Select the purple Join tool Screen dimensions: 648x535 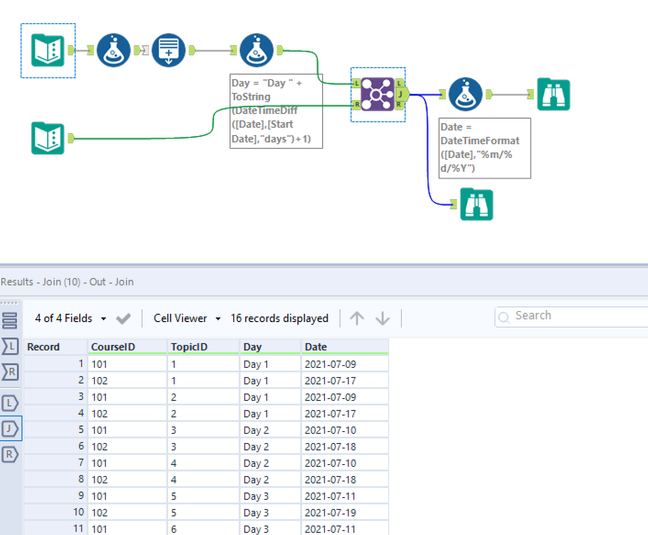(x=377, y=94)
